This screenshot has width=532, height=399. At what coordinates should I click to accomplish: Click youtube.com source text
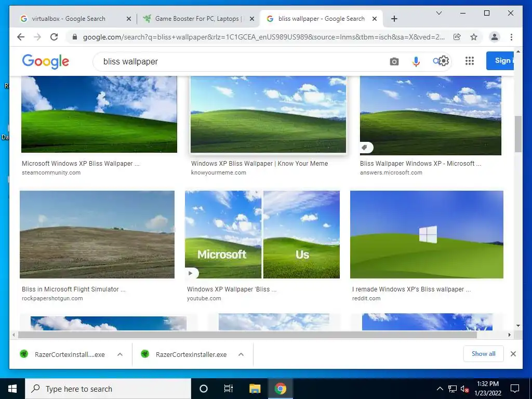(x=204, y=299)
